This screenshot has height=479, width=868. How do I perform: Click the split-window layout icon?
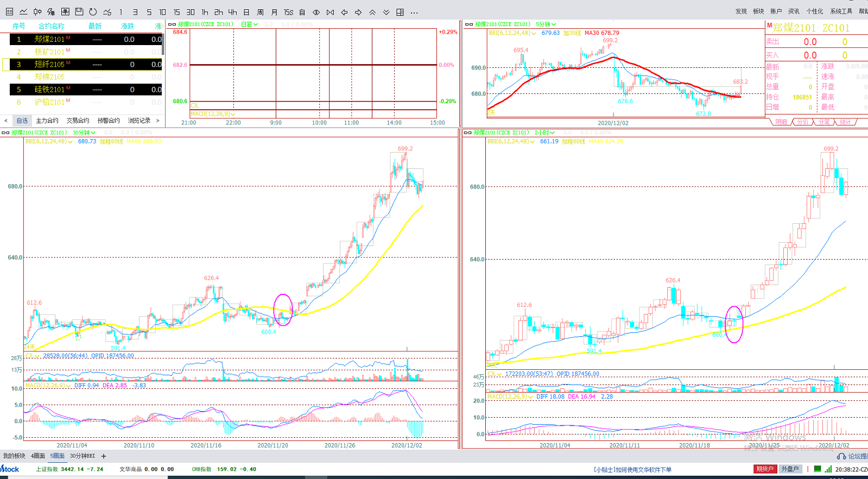pos(400,12)
